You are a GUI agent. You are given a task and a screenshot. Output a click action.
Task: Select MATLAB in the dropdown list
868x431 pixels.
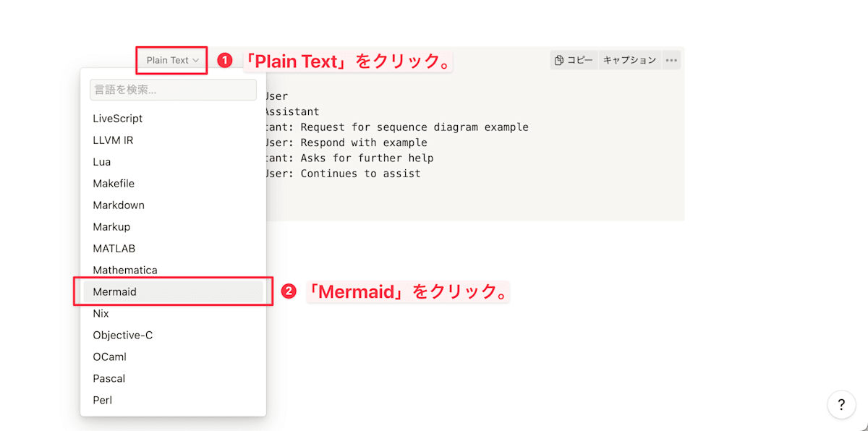click(x=173, y=249)
